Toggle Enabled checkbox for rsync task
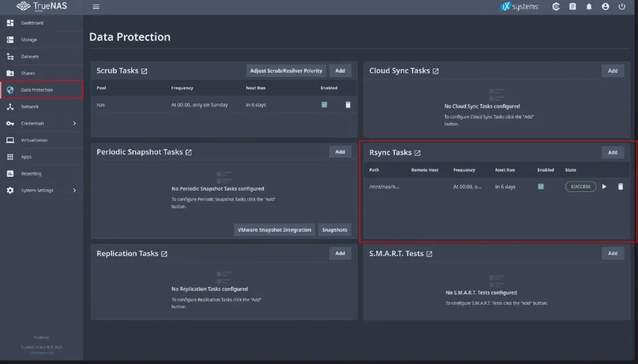 click(541, 187)
